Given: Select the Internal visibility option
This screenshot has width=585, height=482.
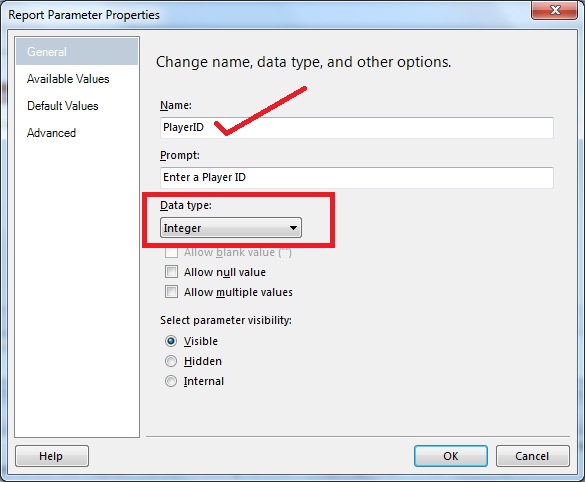Looking at the screenshot, I should pyautogui.click(x=171, y=381).
